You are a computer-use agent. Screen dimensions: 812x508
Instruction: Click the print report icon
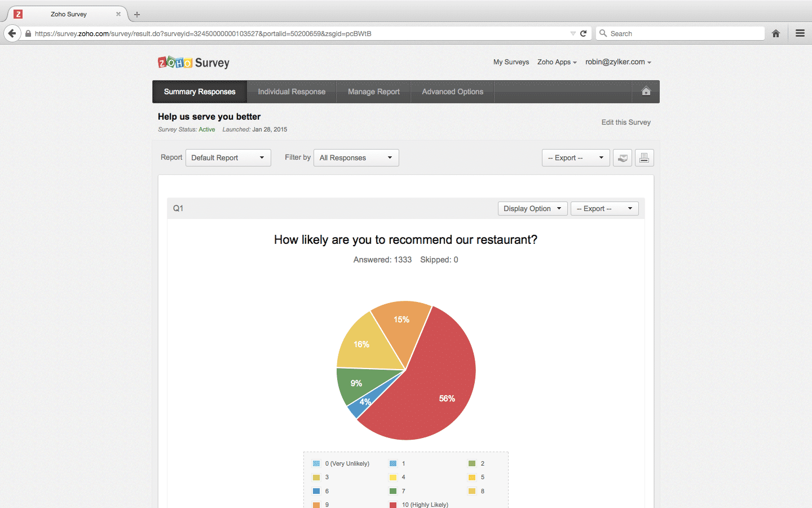[x=645, y=158]
